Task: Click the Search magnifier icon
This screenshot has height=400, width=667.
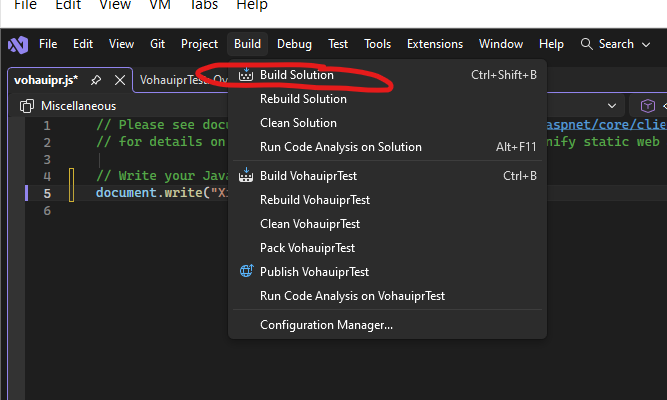Action: tap(586, 44)
